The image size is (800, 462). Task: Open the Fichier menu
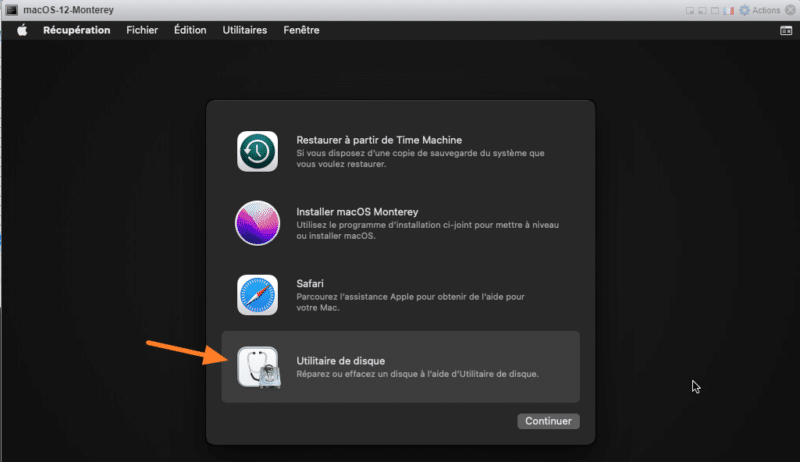142,30
